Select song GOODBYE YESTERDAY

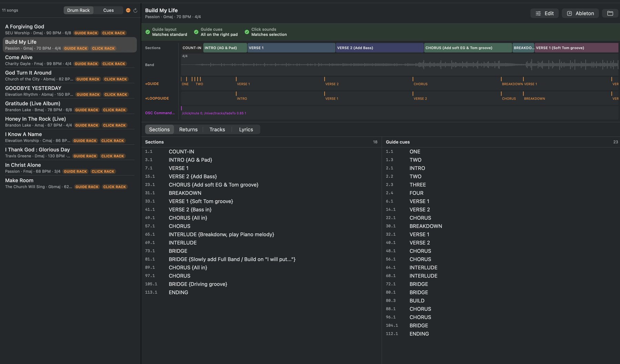(70, 91)
